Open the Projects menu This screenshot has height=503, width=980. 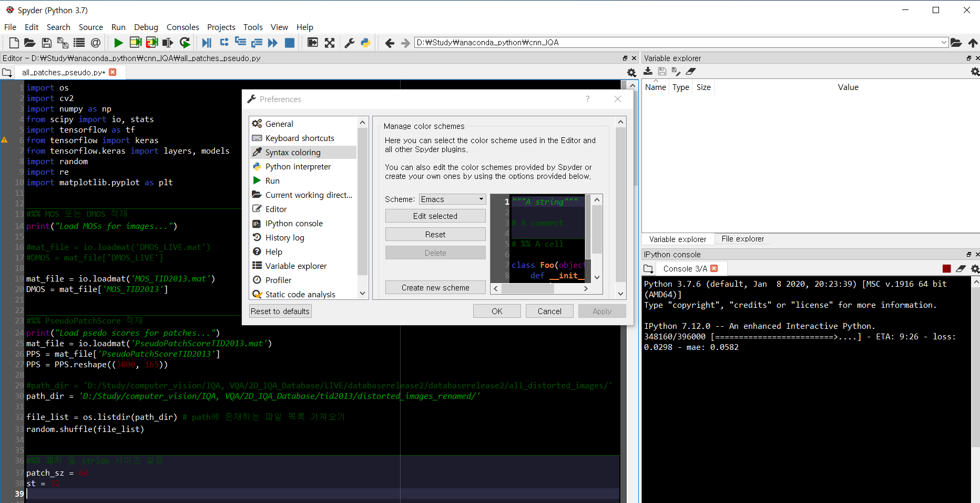coord(221,27)
